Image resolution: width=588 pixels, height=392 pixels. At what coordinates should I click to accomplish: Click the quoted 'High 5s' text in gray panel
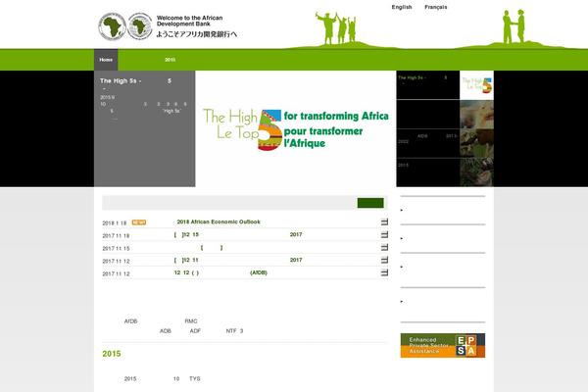tap(171, 111)
